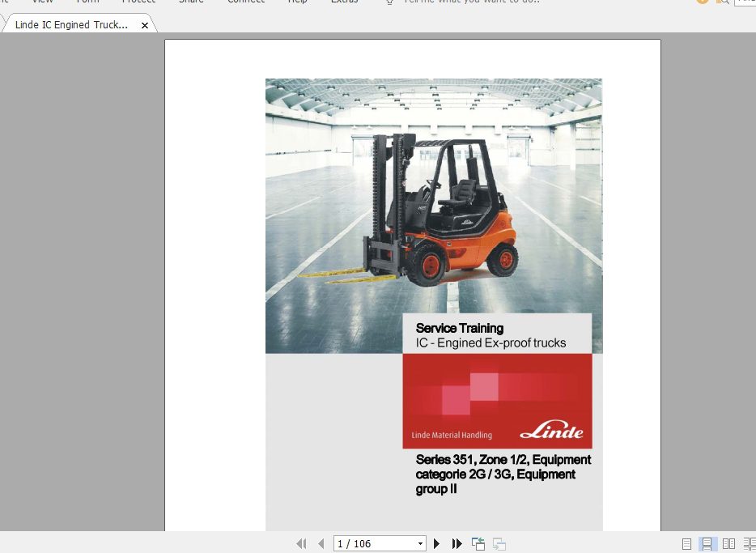Switch to single page view

[686, 544]
